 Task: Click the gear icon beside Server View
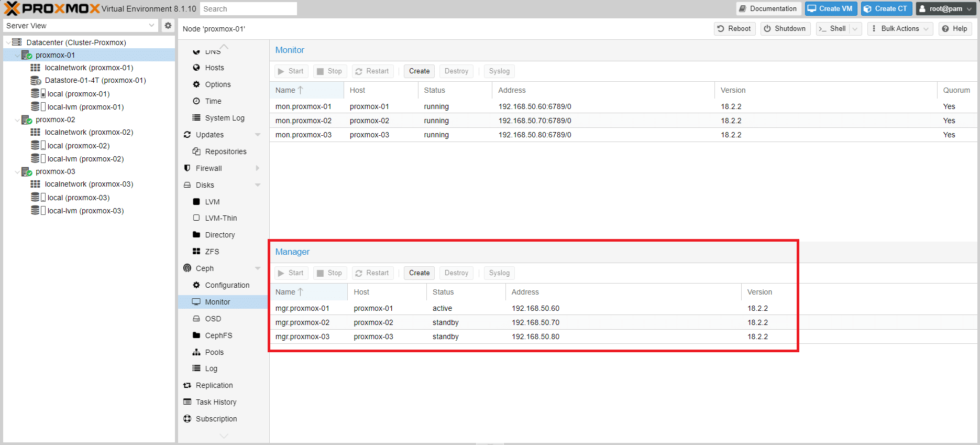pyautogui.click(x=168, y=25)
